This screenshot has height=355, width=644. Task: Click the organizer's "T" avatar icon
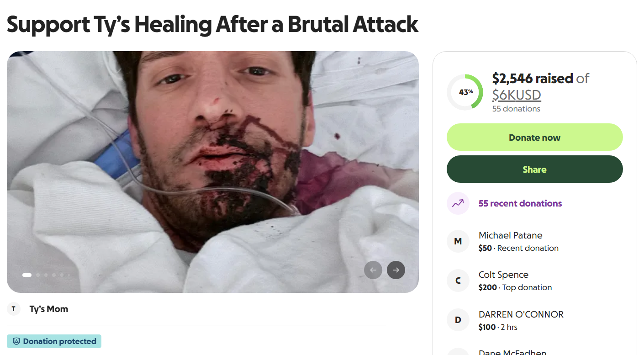click(14, 309)
